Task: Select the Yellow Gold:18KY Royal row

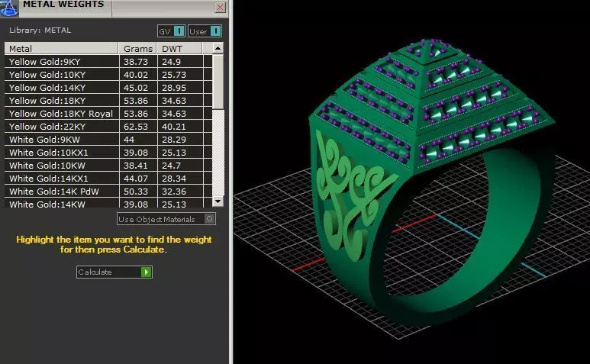Action: (108, 114)
